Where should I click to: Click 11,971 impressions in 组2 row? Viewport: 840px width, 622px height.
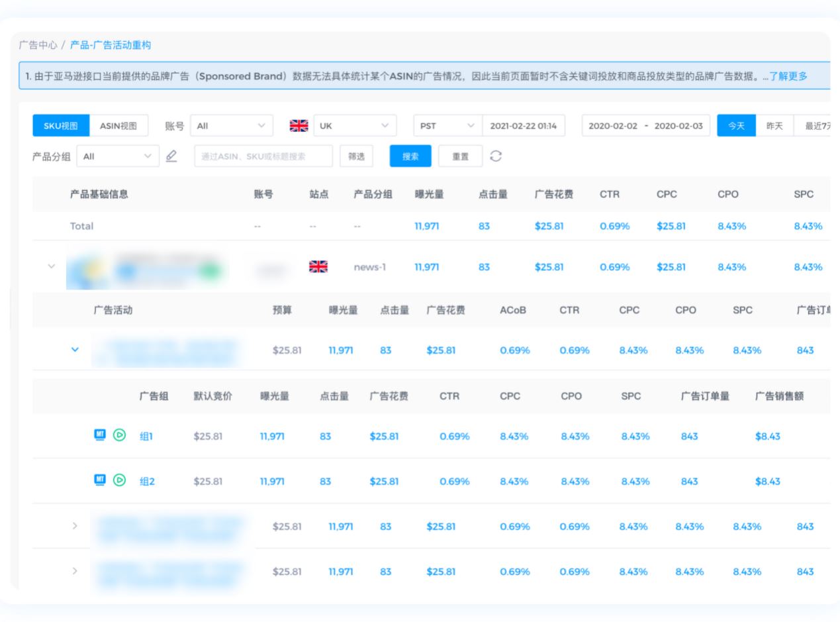[x=273, y=482]
